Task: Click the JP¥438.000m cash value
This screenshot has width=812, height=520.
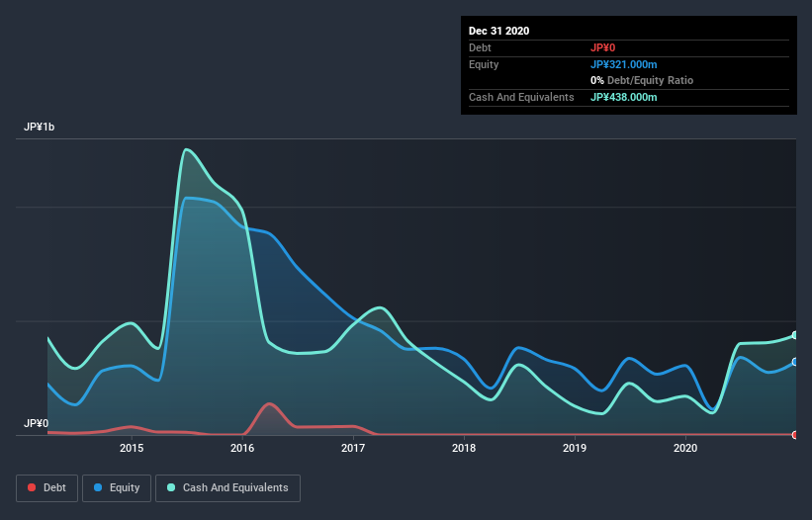Action: tap(623, 97)
